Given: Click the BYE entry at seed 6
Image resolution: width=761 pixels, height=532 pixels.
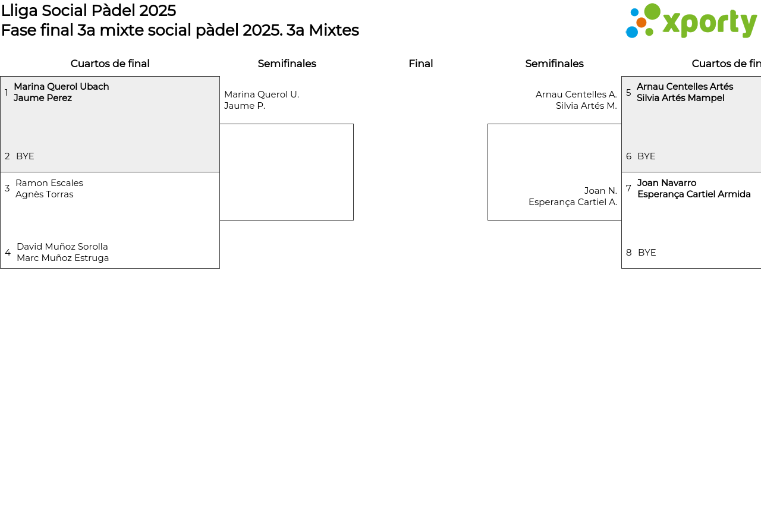Looking at the screenshot, I should tap(646, 156).
